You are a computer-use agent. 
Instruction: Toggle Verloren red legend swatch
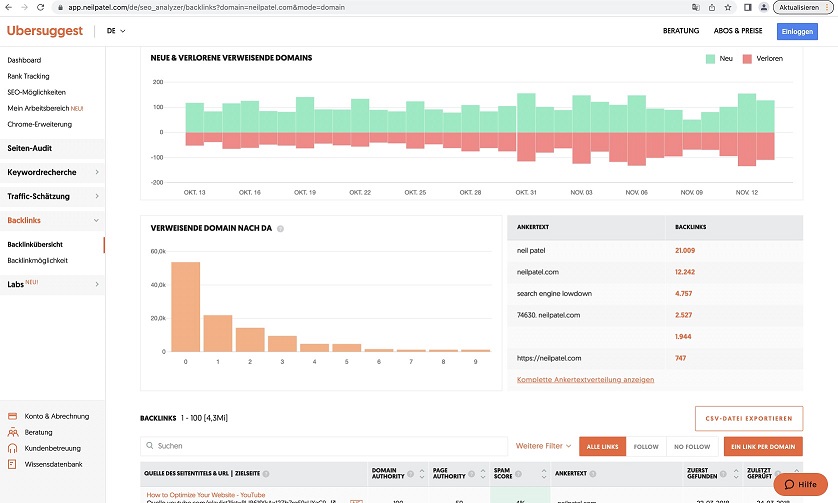(x=747, y=59)
